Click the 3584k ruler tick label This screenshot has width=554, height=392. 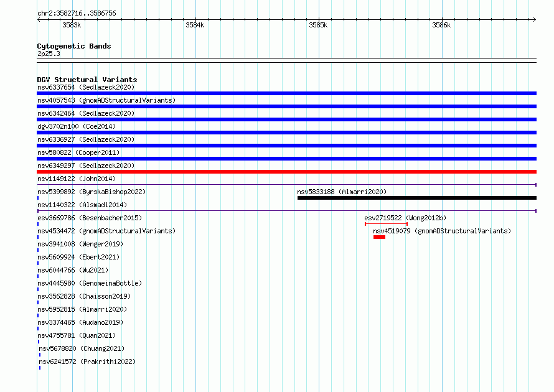tap(195, 25)
